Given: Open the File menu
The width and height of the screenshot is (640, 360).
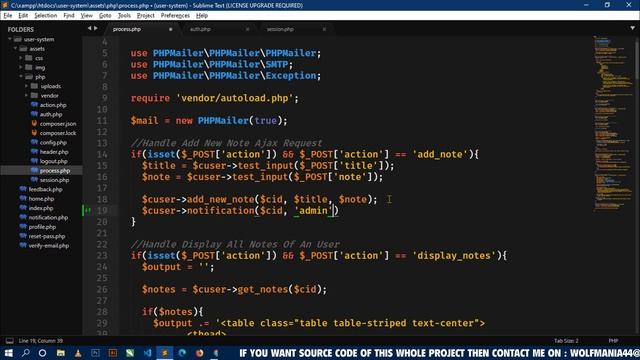Looking at the screenshot, I should pos(8,16).
